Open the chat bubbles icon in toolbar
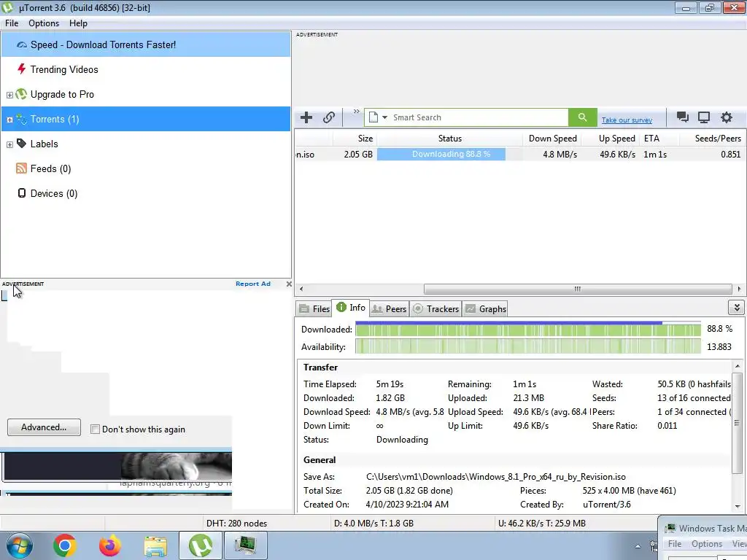 (682, 117)
